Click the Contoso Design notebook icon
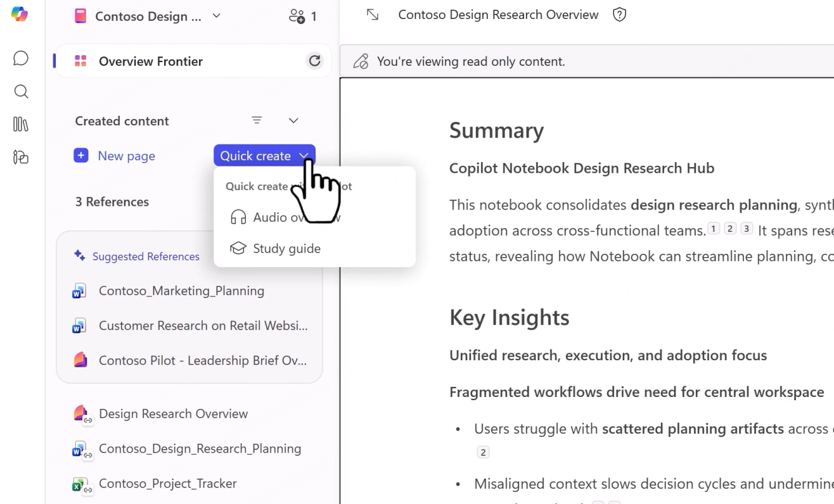Image resolution: width=834 pixels, height=504 pixels. click(80, 16)
